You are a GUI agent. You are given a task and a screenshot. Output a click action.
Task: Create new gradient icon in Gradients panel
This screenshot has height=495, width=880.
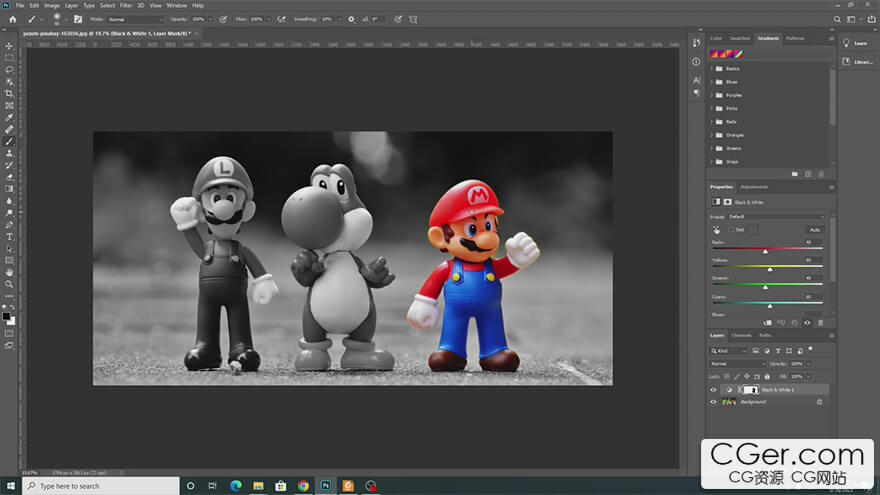pos(808,174)
